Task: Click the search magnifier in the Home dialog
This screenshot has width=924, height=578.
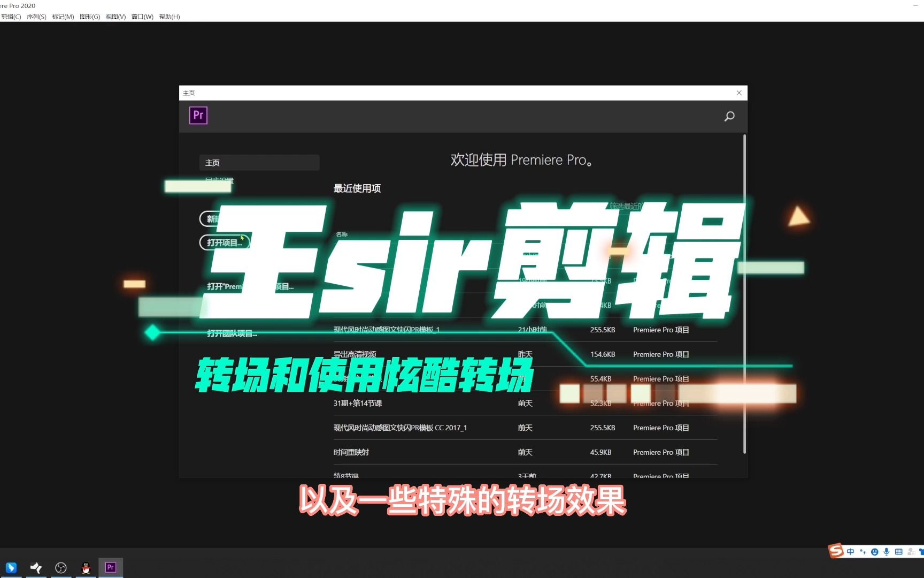Action: (729, 116)
